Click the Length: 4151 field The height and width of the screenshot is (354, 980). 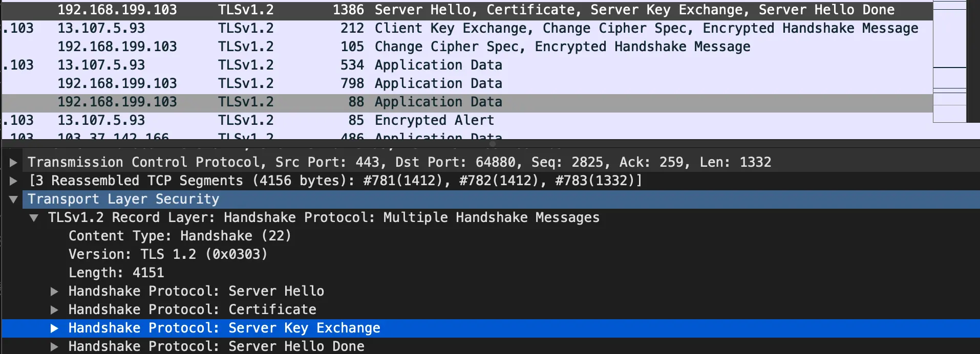pos(116,273)
